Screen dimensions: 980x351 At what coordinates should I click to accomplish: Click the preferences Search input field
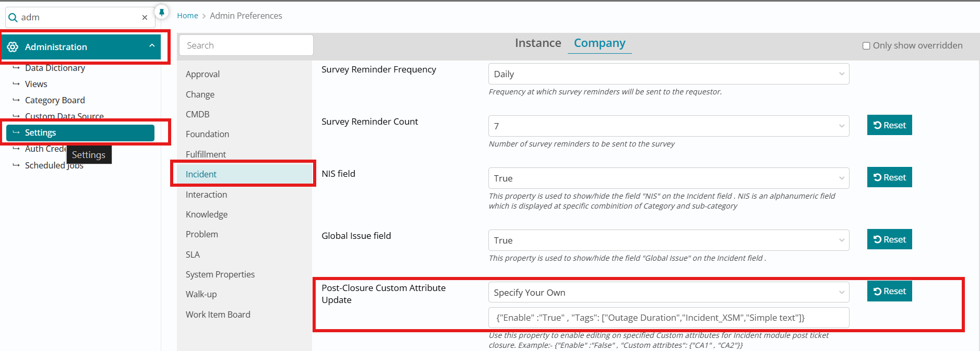click(246, 45)
